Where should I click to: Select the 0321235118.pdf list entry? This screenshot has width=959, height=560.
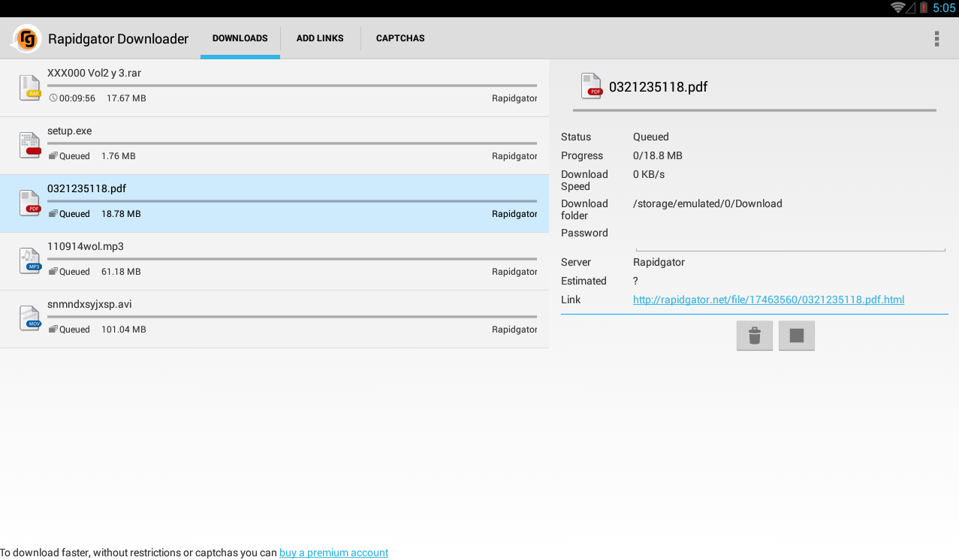[274, 203]
